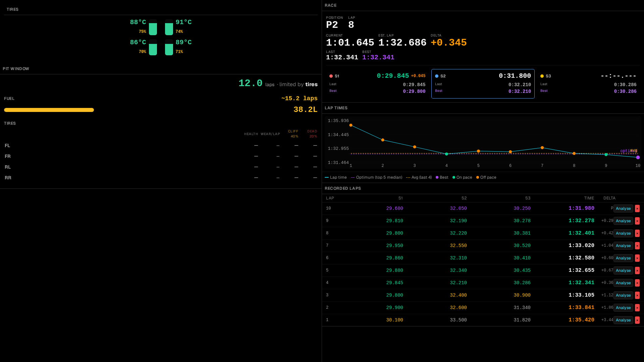Click Analyse for lap 3 at 1:33.105

[623, 295]
